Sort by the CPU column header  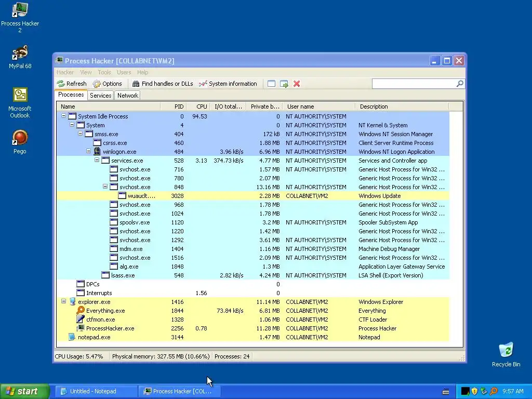tap(198, 107)
